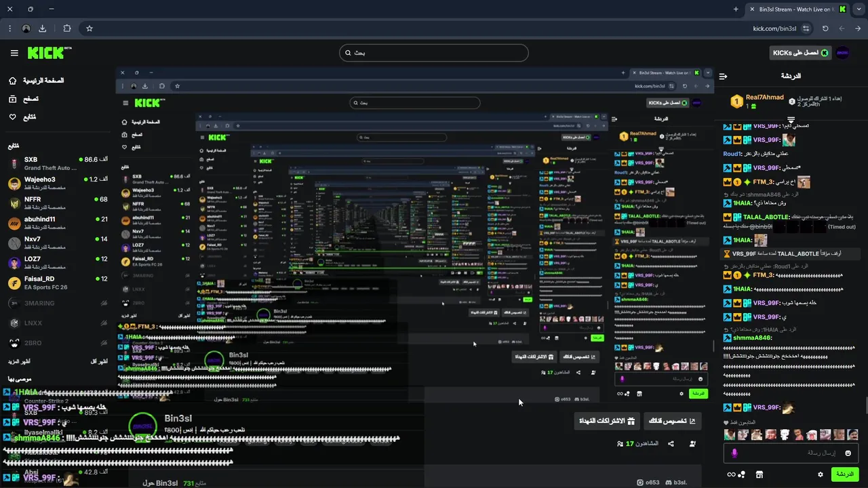868x488 pixels.
Task: Click Real7Ahmad top gifter name
Action: (765, 98)
